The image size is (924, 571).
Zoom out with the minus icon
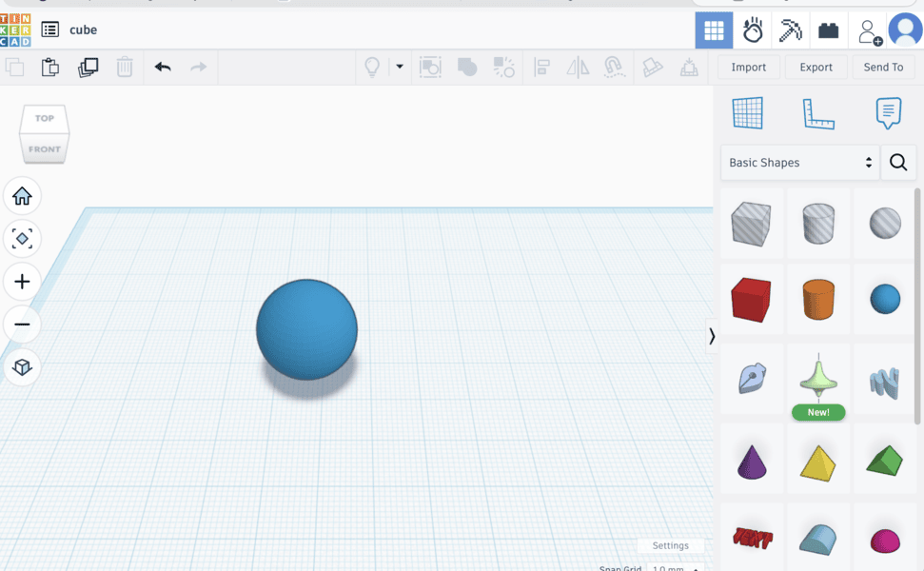(x=22, y=325)
